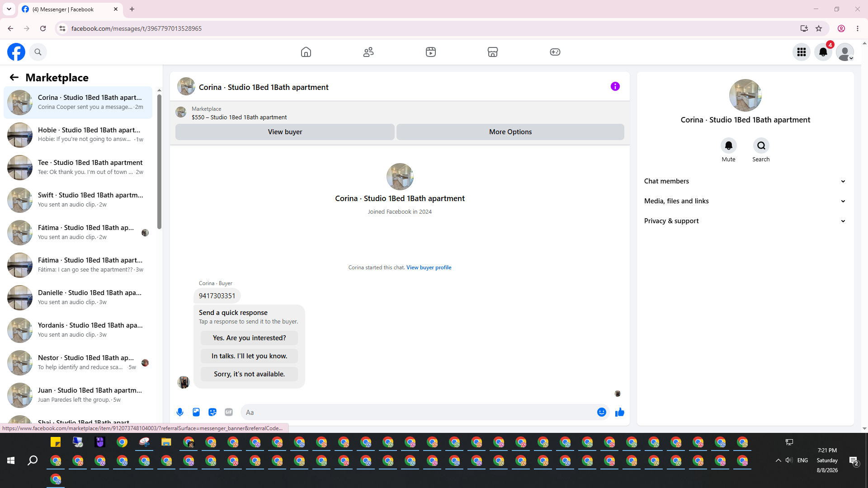Show hidden system tray icons
The width and height of the screenshot is (868, 488).
[x=778, y=460]
